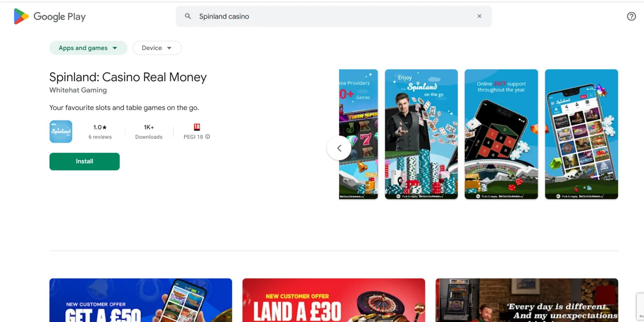Open PEGI 18 info icon

click(208, 137)
